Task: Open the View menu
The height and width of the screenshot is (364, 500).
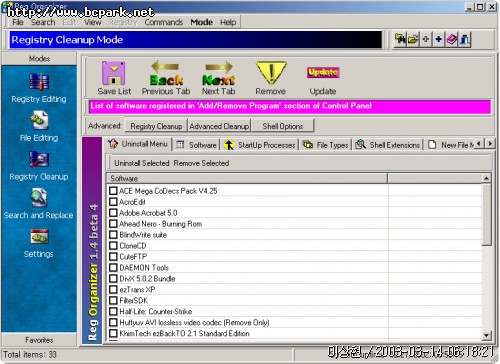Action: click(x=92, y=22)
